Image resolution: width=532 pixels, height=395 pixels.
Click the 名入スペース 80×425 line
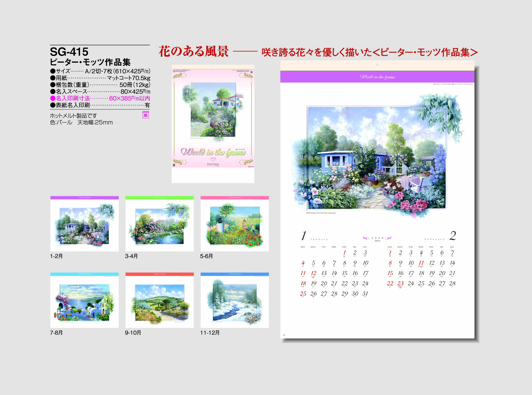tap(100, 92)
